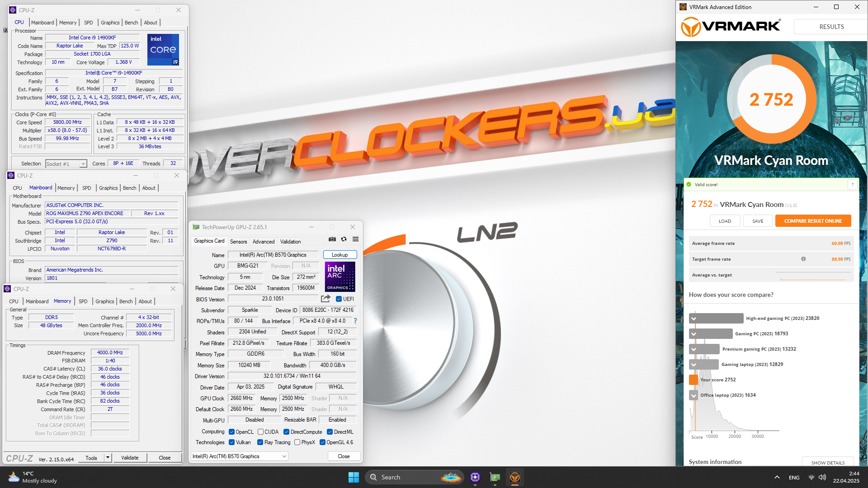Viewport: 868px width, 488px height.
Task: Click the Valid score green check icon
Action: coord(689,184)
